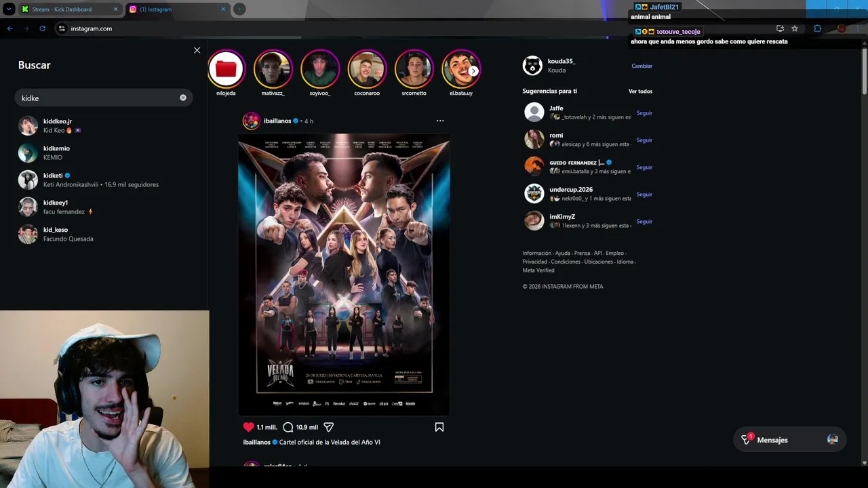
Task: Follow imKimyZ with Seguir
Action: (644, 222)
